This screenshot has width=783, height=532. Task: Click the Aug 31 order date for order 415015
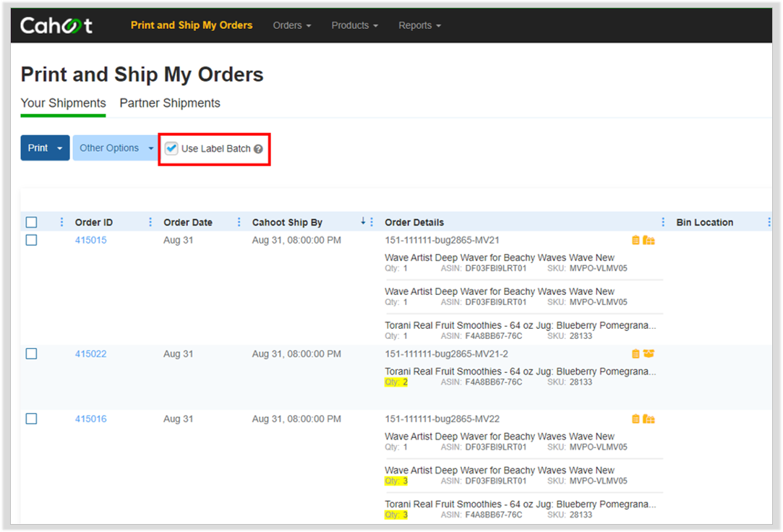179,240
